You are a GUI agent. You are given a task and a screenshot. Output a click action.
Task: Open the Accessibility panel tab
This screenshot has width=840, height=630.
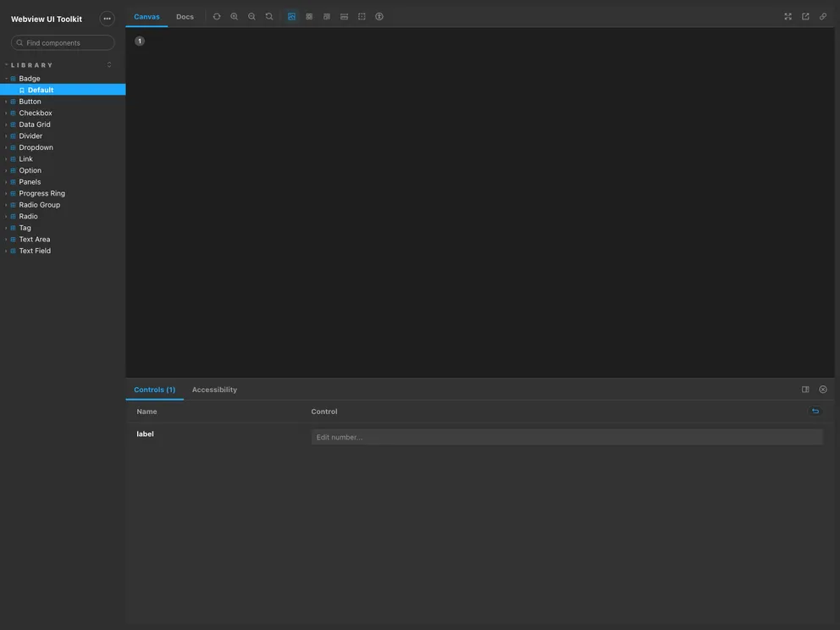pyautogui.click(x=214, y=390)
